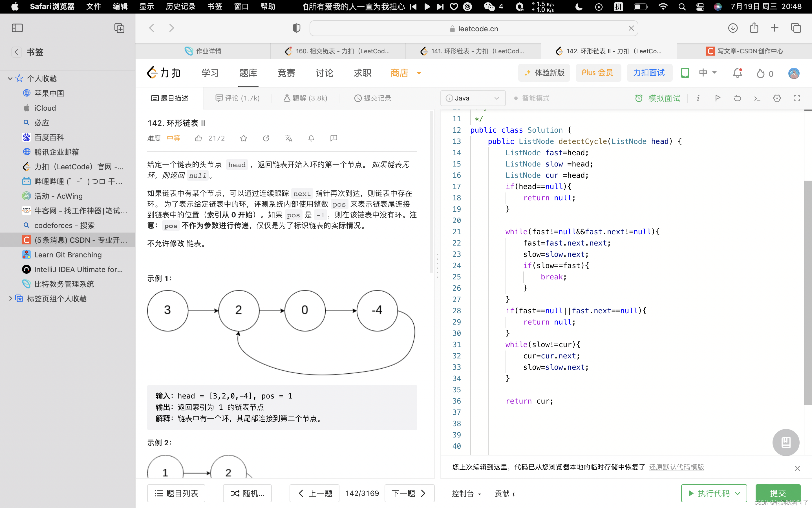Click the 体验新版 button
812x508 pixels.
544,73
